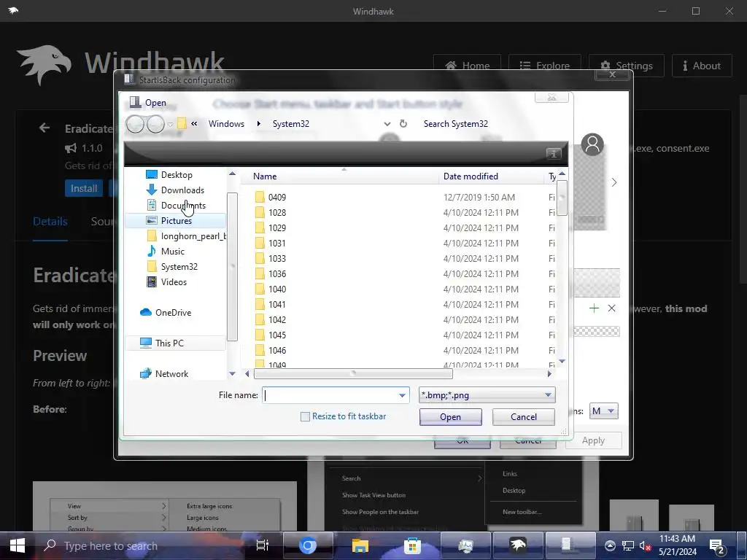Viewport: 747px width, 560px height.
Task: Open the File name history dropdown arrow
Action: [402, 395]
